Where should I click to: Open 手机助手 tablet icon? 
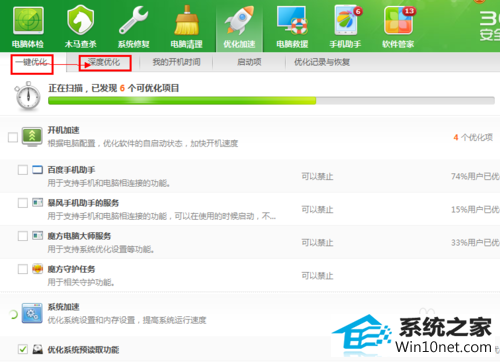(x=347, y=20)
